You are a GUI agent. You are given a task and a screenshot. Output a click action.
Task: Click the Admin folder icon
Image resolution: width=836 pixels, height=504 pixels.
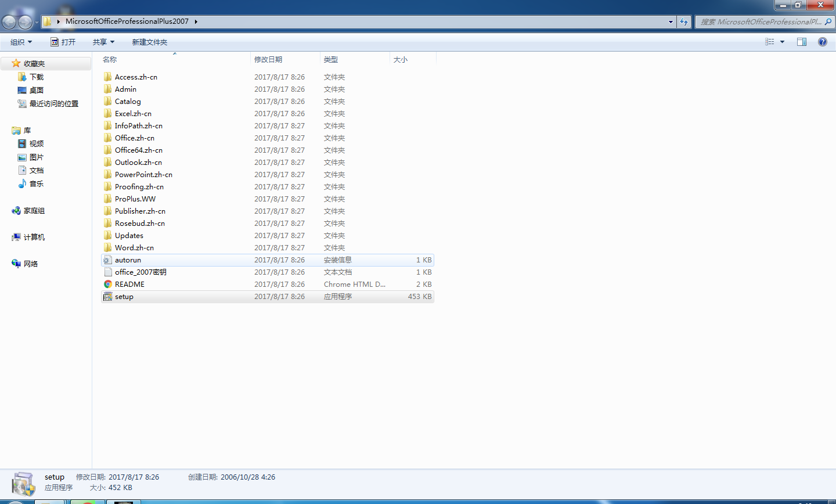[x=108, y=89]
